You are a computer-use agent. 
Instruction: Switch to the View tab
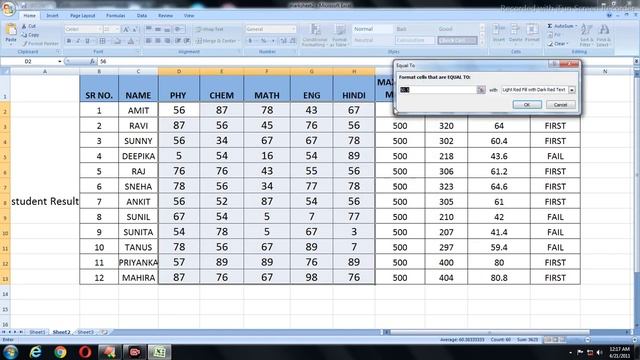pos(189,16)
